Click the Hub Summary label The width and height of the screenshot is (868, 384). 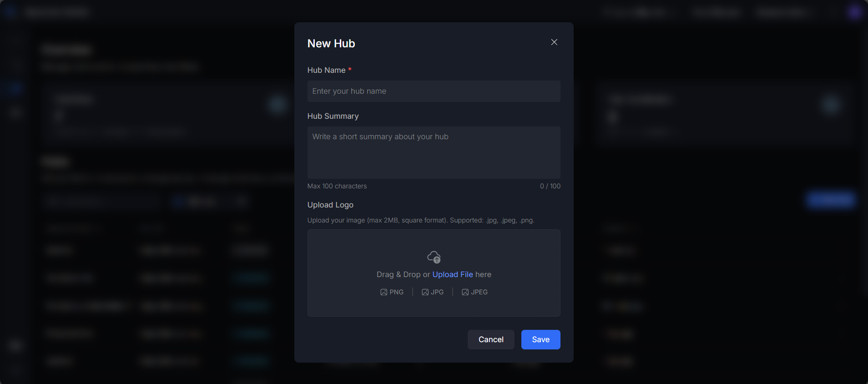point(333,116)
